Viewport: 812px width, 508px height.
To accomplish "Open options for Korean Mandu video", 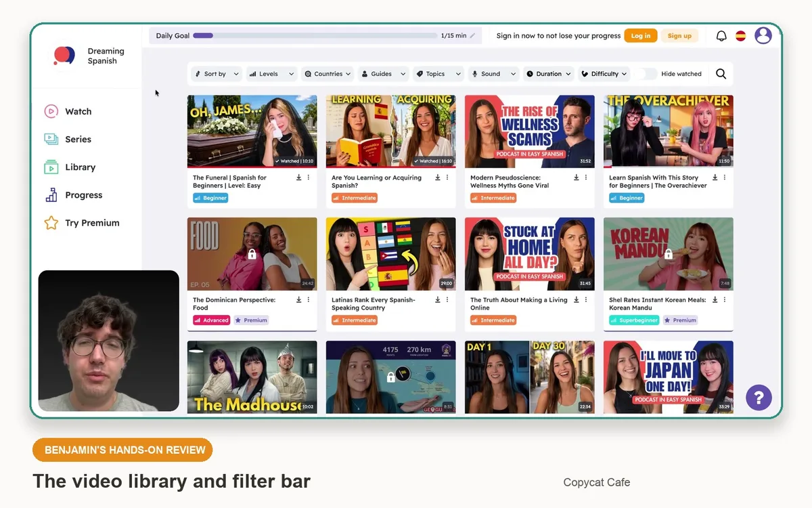I will point(725,299).
